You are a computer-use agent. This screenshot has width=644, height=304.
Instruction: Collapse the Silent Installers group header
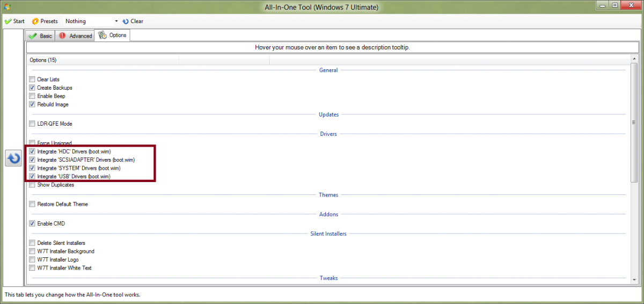(328, 234)
